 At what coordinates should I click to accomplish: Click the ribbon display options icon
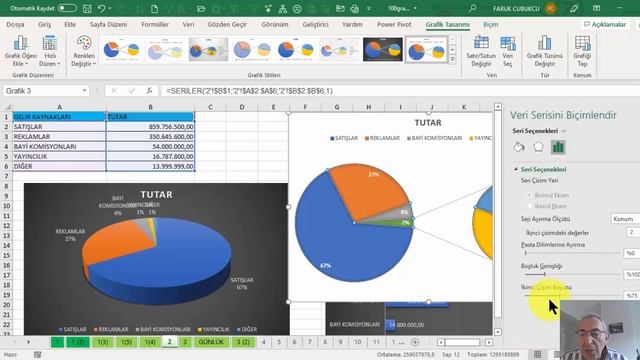(596, 8)
